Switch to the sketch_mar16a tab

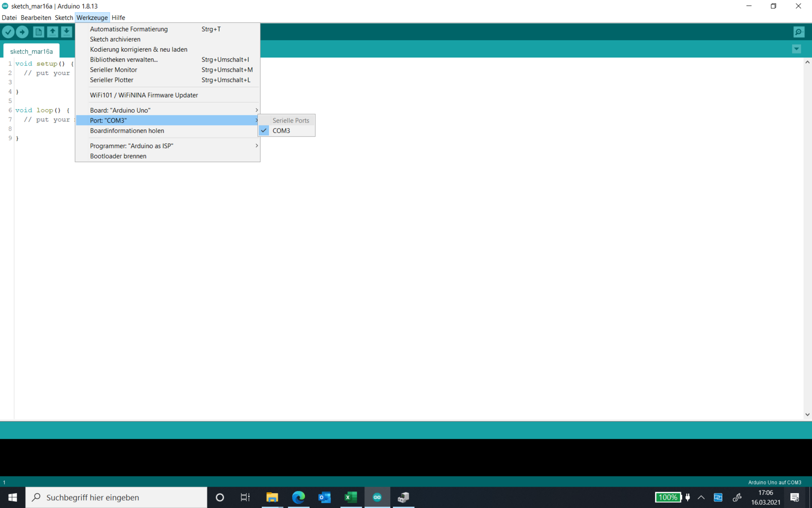click(x=31, y=51)
